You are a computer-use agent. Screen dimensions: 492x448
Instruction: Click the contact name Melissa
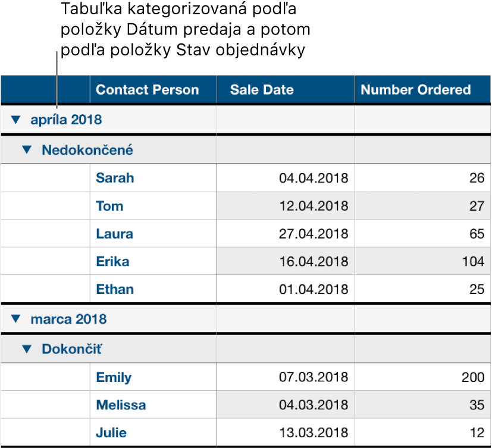[120, 405]
